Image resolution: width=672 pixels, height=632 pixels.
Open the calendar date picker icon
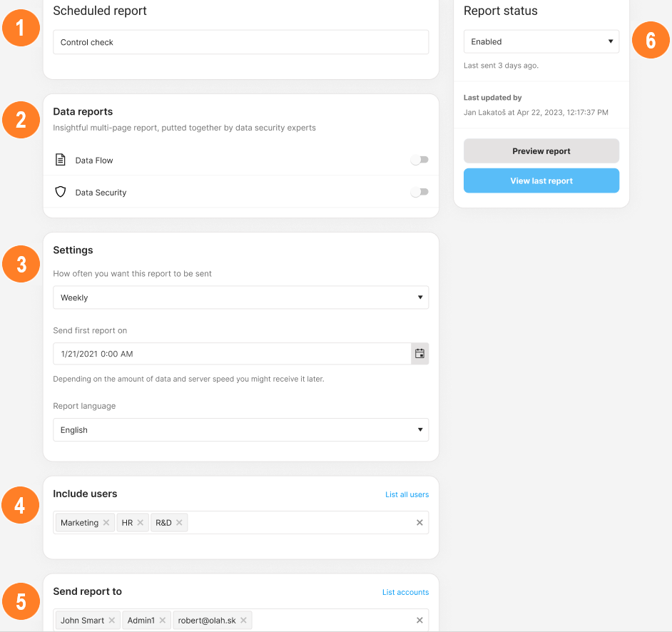coord(419,354)
